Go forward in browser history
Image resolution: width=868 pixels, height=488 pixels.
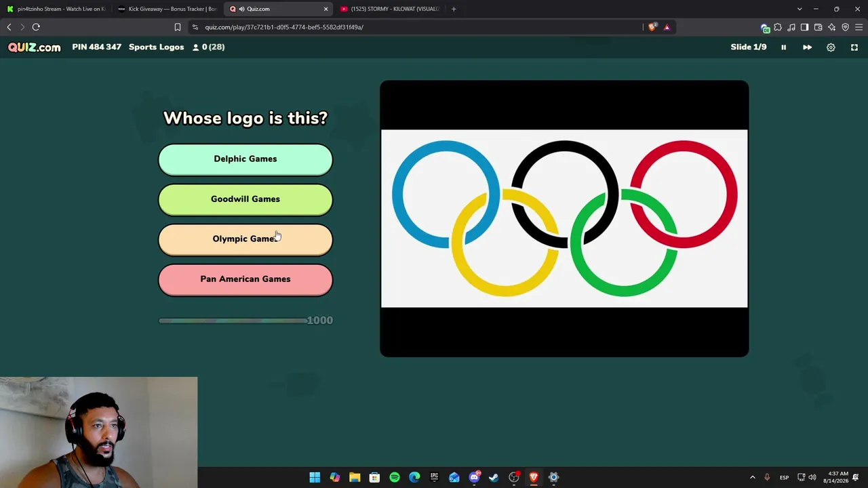22,27
